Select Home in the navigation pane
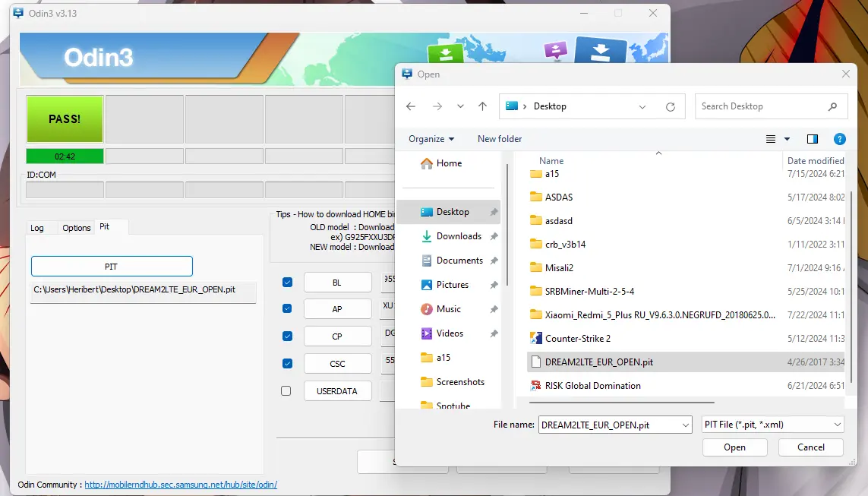The height and width of the screenshot is (496, 868). pos(448,163)
